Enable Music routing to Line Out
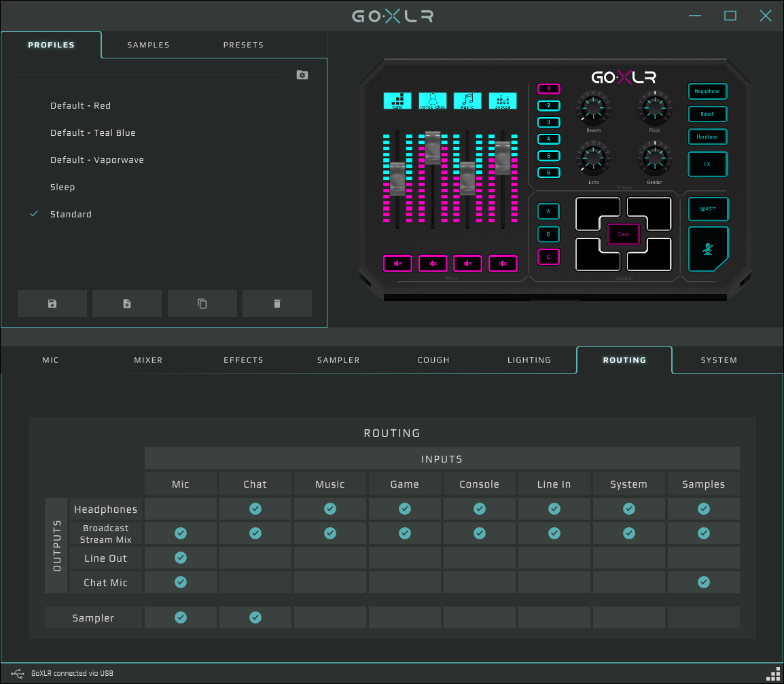This screenshot has height=684, width=784. tap(330, 558)
